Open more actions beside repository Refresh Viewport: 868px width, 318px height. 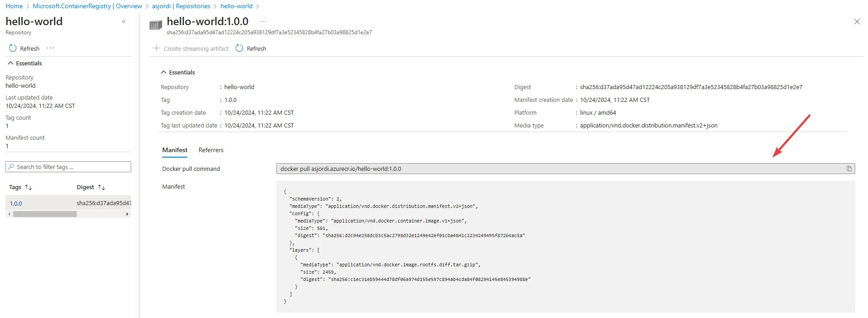coord(50,48)
